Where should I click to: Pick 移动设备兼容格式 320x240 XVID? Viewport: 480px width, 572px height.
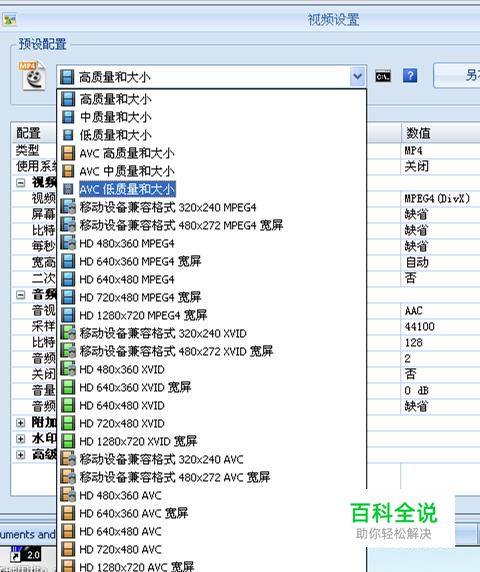click(212, 333)
